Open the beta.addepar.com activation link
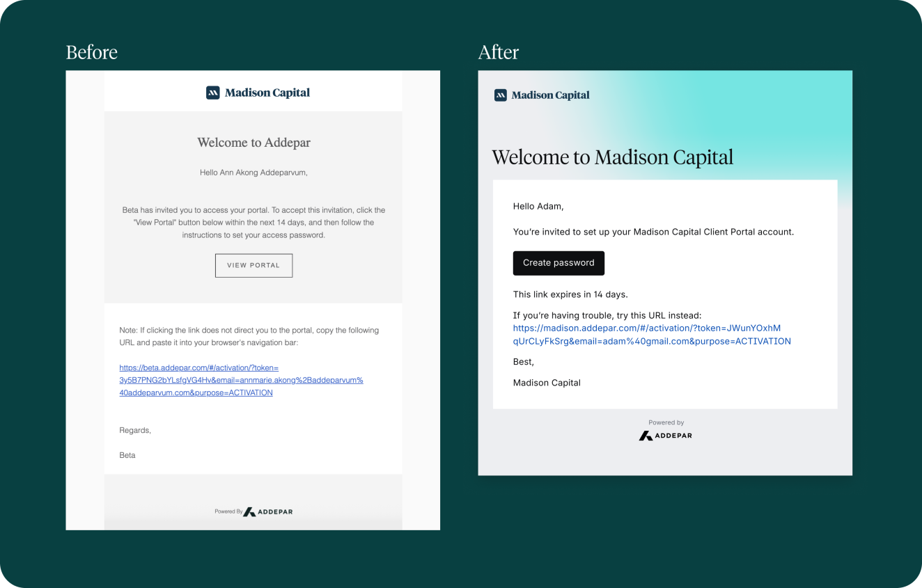Viewport: 922px width, 588px height. (x=241, y=380)
